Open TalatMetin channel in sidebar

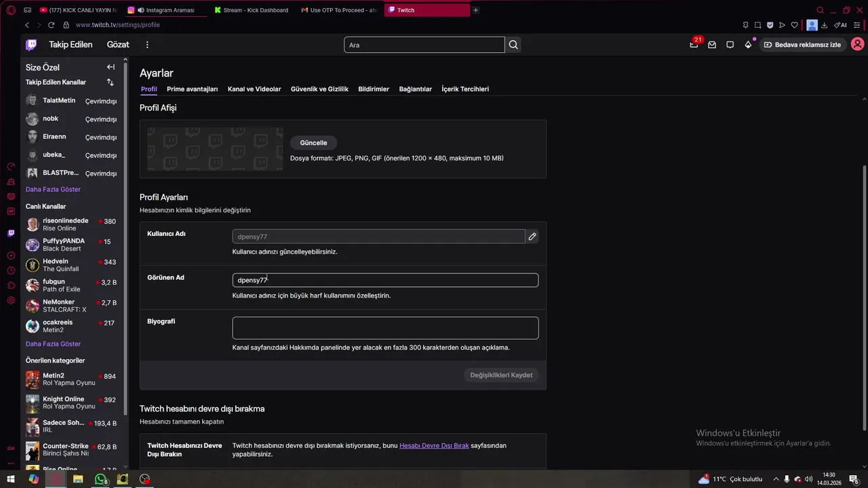[71, 100]
